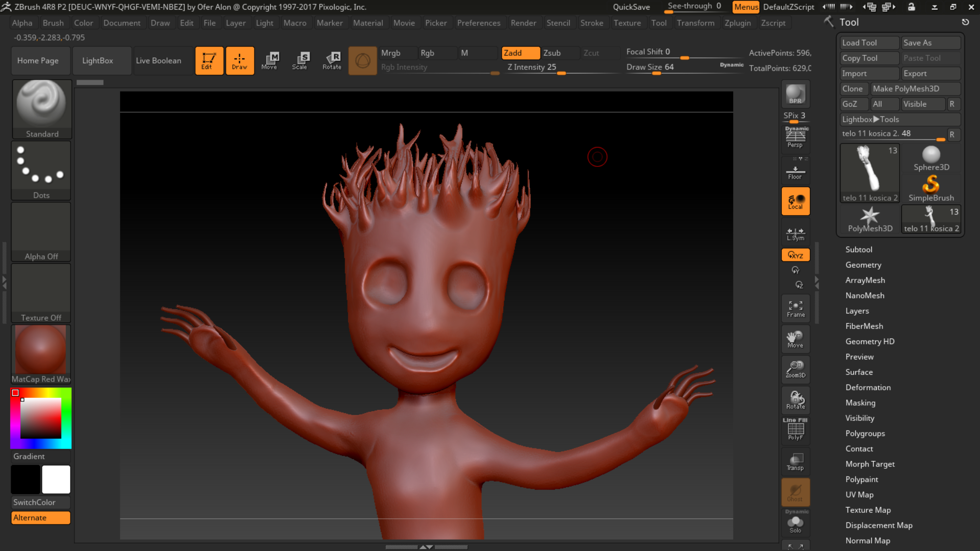Select PolyMesh3D star tool
This screenshot has height=551, width=980.
(x=870, y=219)
